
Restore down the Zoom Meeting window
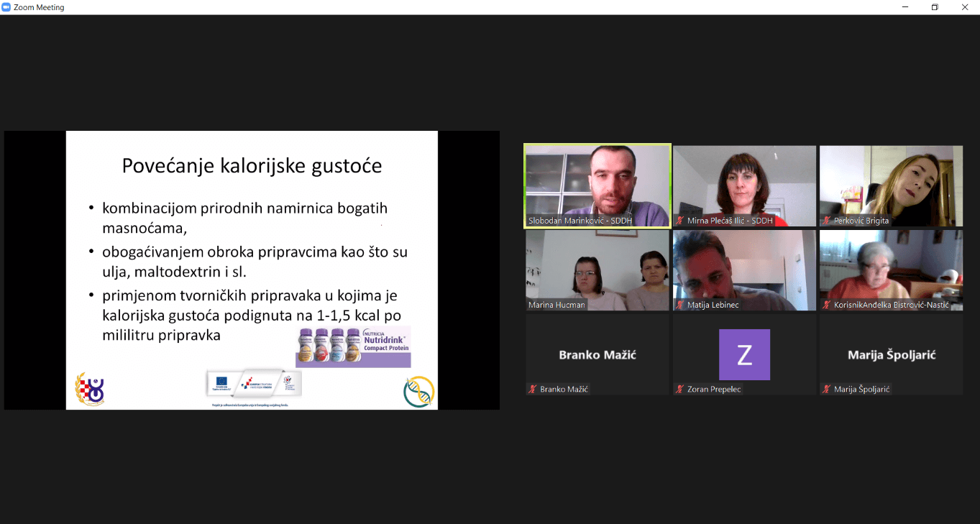point(935,7)
